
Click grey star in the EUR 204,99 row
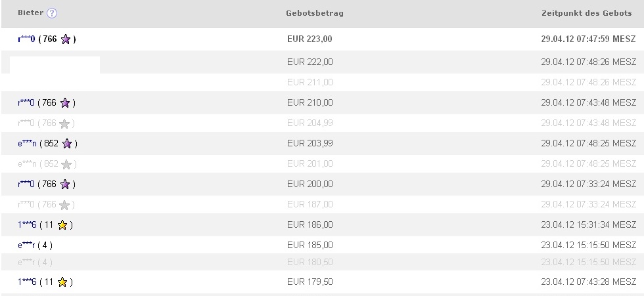(x=64, y=123)
